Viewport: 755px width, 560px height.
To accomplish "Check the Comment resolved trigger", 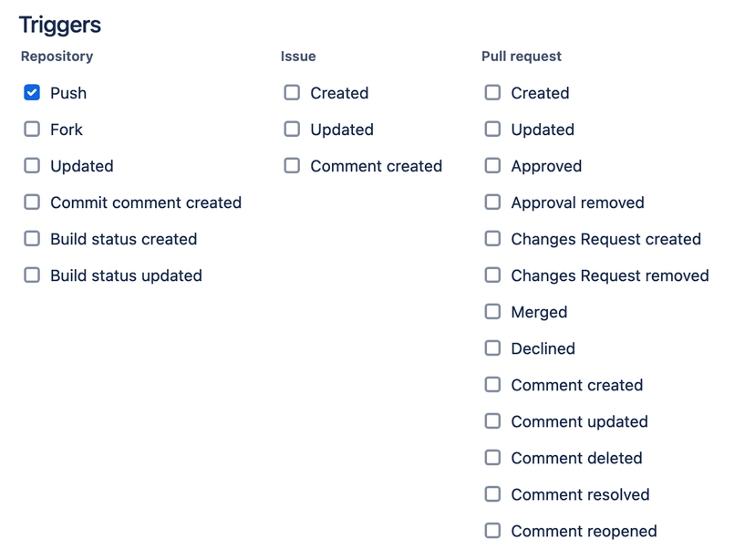I will coord(492,493).
